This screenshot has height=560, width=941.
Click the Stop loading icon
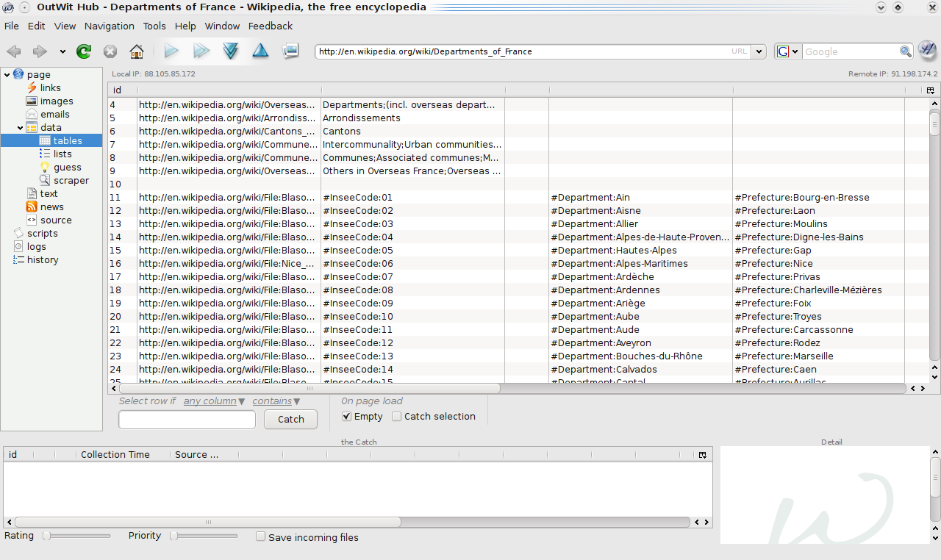pos(110,51)
